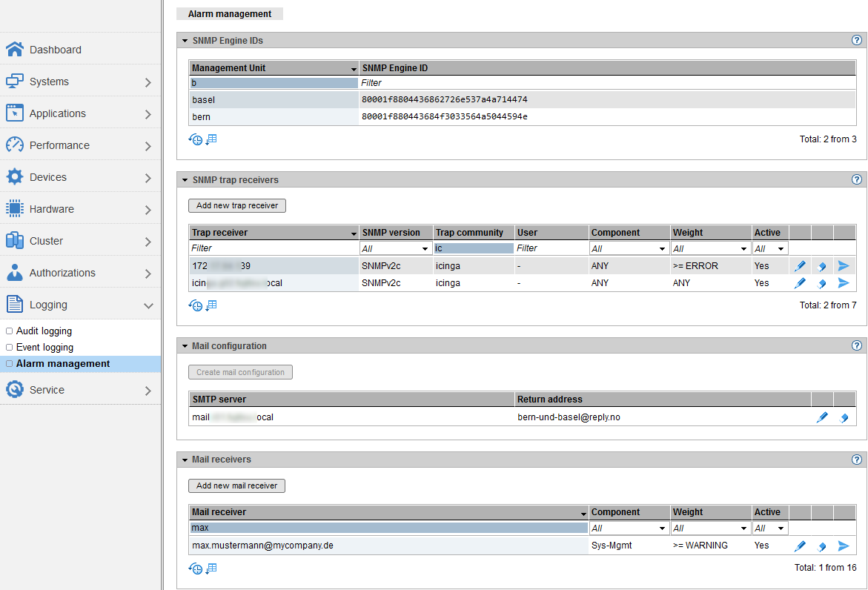
Task: Click Add new trap receiver button
Action: (x=237, y=205)
